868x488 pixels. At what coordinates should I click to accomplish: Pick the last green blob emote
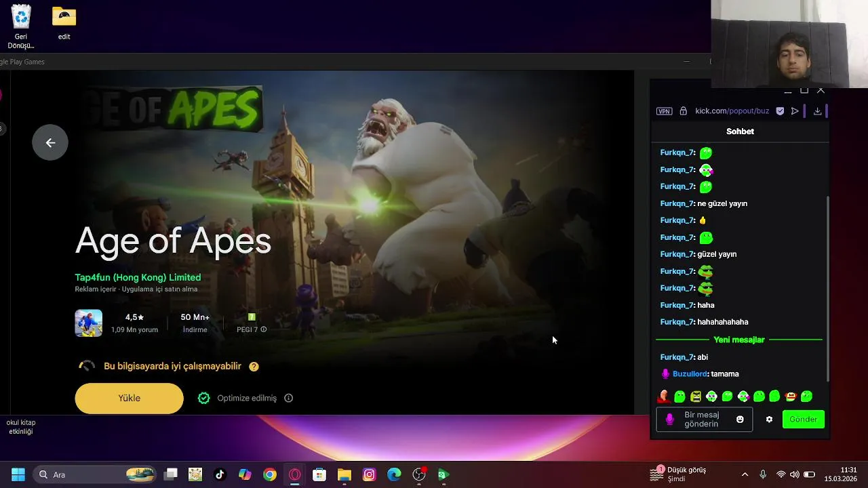pos(806,396)
